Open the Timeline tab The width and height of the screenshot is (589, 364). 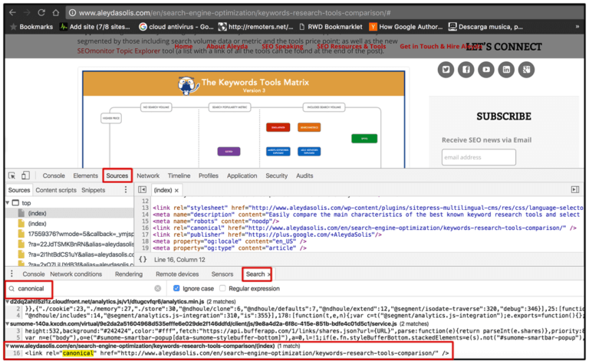click(x=179, y=175)
